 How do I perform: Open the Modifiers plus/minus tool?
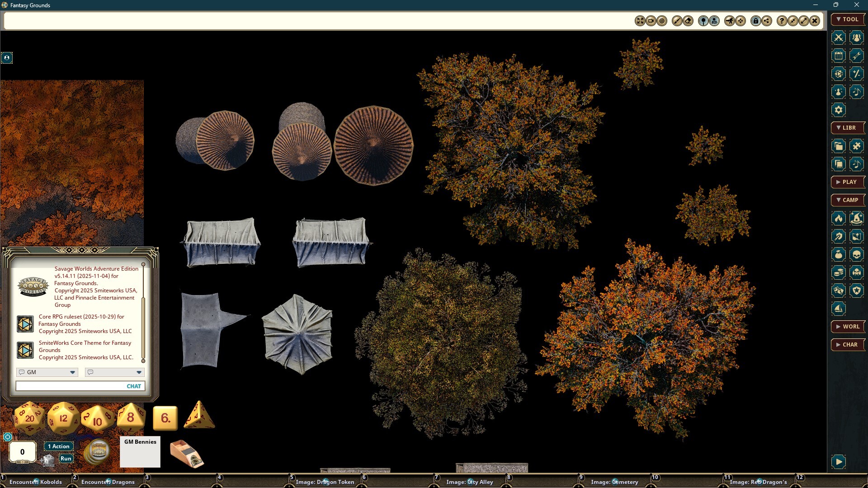pyautogui.click(x=857, y=73)
